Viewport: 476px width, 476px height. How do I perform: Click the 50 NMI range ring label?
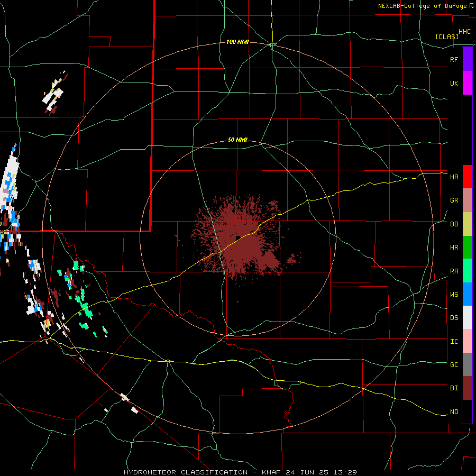tap(237, 140)
